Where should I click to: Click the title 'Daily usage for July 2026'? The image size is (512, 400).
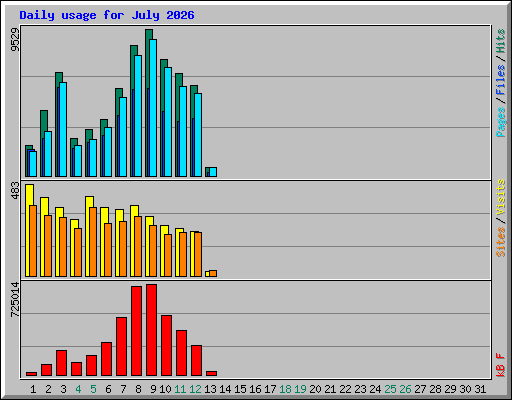pyautogui.click(x=107, y=15)
